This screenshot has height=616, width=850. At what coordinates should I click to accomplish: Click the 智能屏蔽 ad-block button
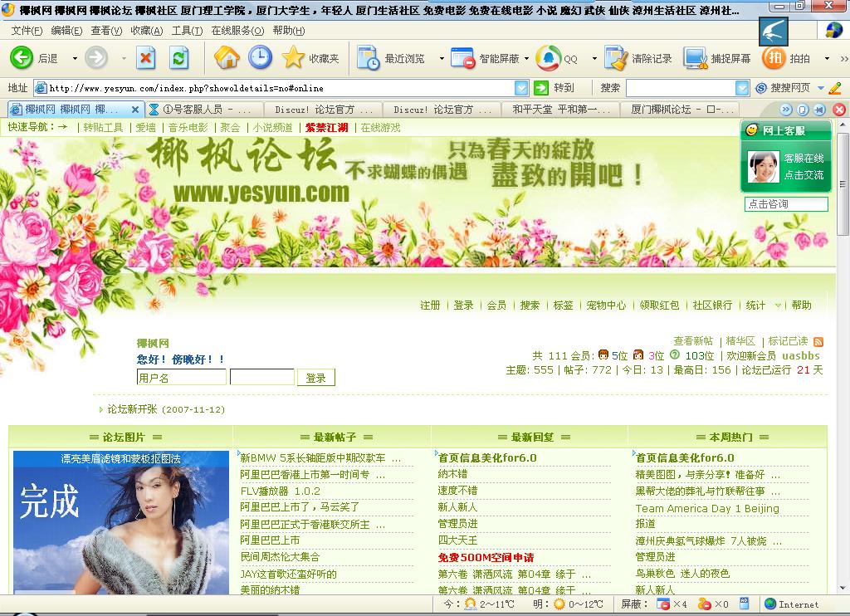coord(485,58)
